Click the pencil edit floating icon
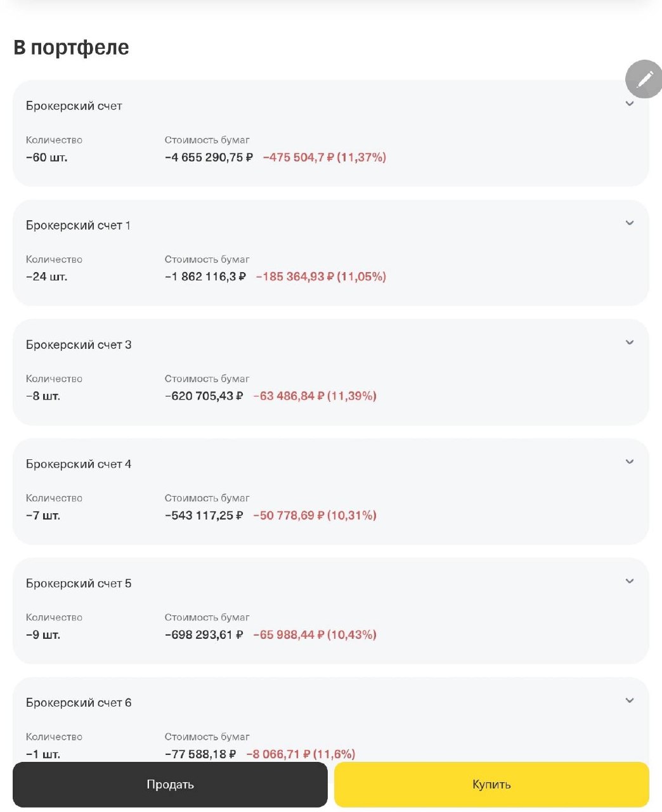This screenshot has height=812, width=662. (644, 79)
